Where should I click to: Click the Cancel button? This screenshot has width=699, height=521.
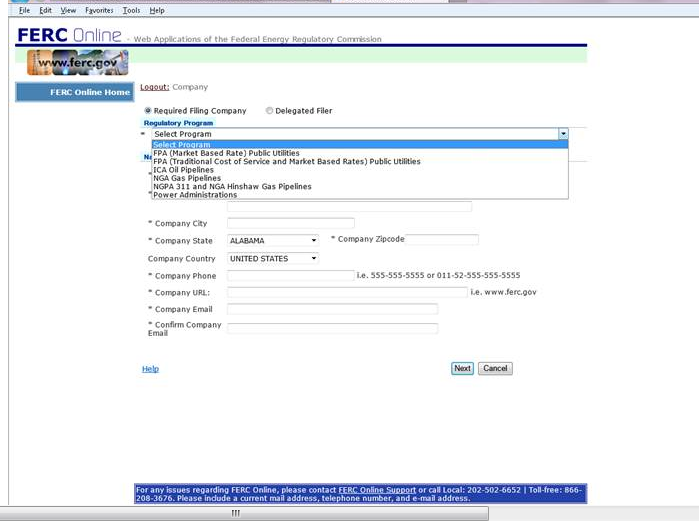click(495, 369)
